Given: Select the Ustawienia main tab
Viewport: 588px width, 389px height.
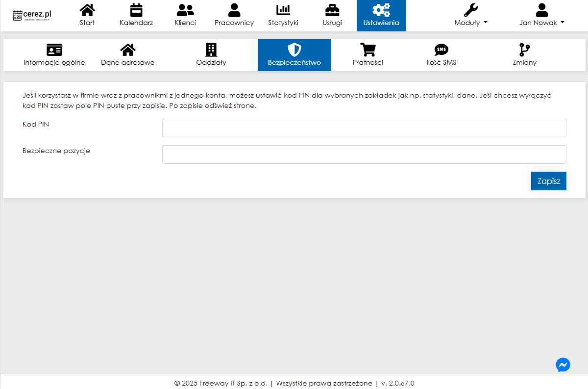Looking at the screenshot, I should click(x=381, y=16).
